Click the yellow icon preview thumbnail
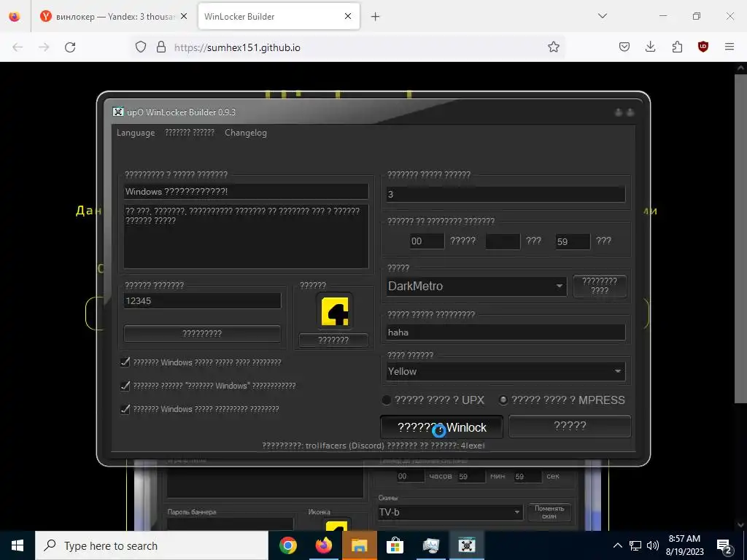The width and height of the screenshot is (747, 560). click(x=334, y=311)
